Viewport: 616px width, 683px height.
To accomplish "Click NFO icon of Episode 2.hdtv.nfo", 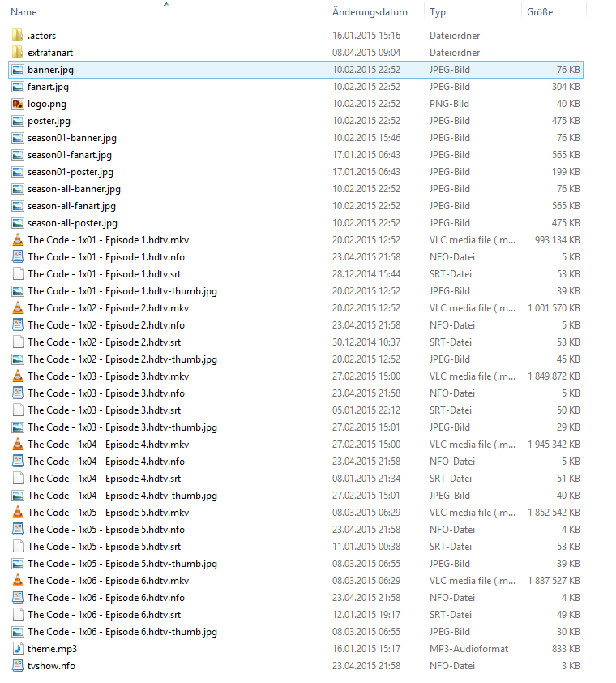I will click(x=17, y=325).
